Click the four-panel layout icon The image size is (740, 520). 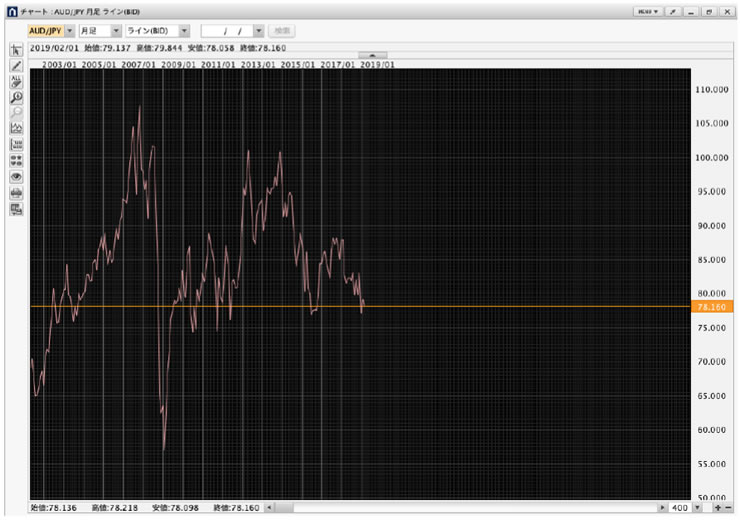(16, 160)
